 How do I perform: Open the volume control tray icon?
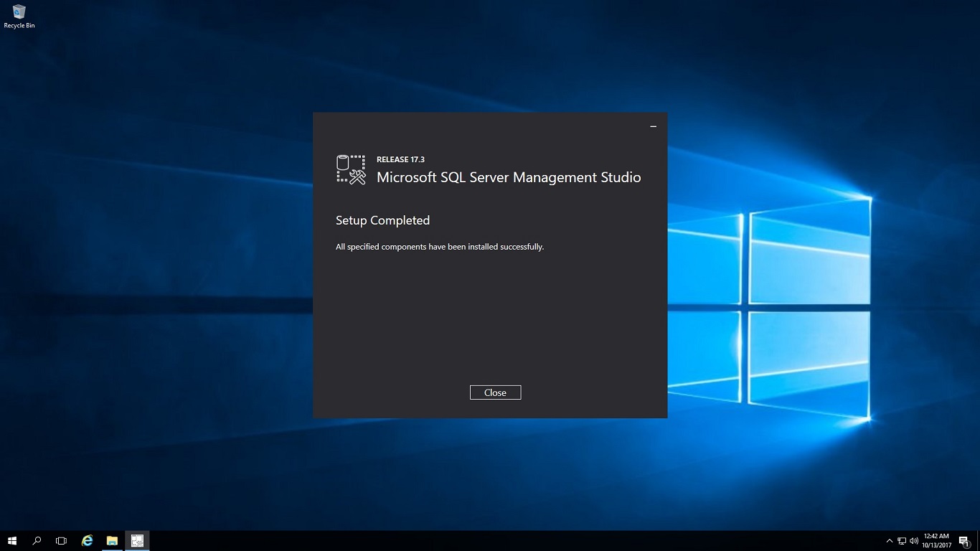(914, 541)
